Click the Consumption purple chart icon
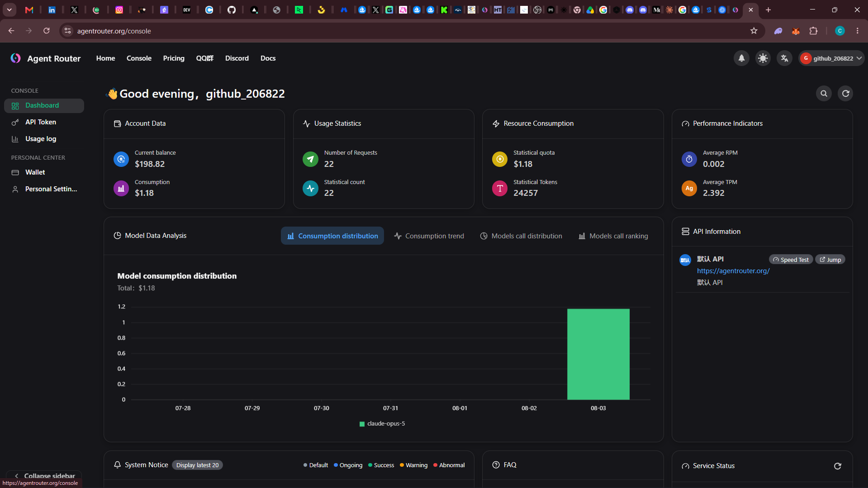This screenshot has width=868, height=488. [121, 189]
